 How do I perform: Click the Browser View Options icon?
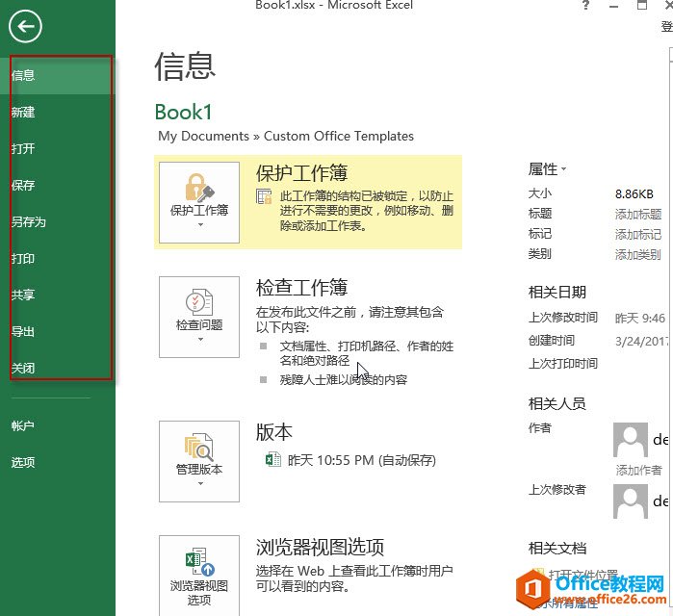coord(199,561)
